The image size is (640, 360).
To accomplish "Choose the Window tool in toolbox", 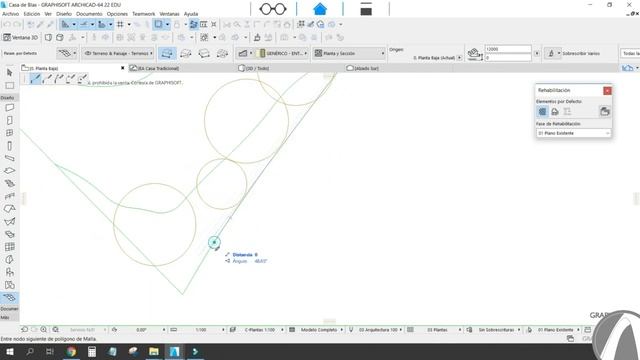I will pos(9,133).
